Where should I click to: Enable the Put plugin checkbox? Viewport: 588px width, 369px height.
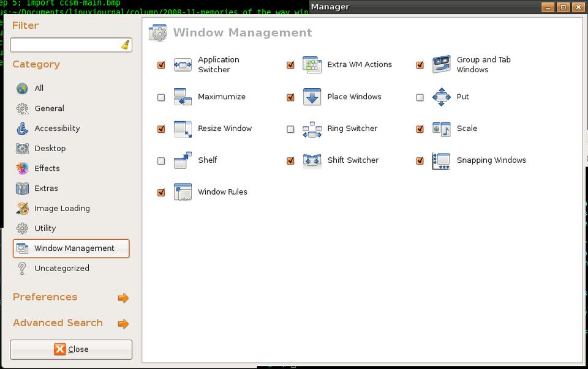coord(420,97)
